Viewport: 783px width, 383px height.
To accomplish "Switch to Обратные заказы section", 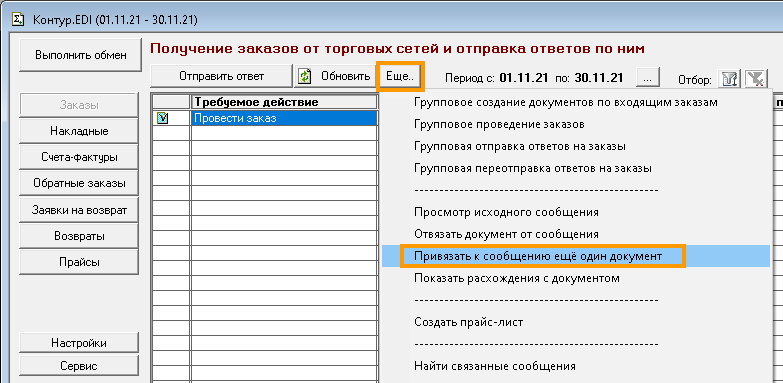I will 79,183.
